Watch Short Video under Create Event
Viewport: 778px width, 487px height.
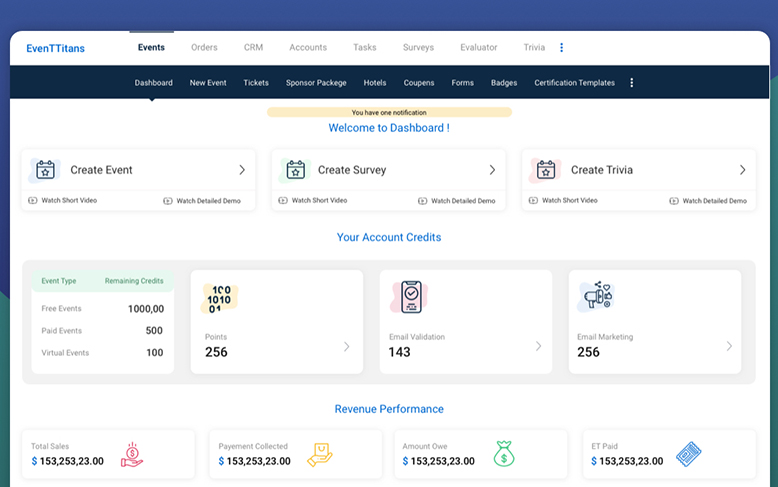click(x=63, y=200)
